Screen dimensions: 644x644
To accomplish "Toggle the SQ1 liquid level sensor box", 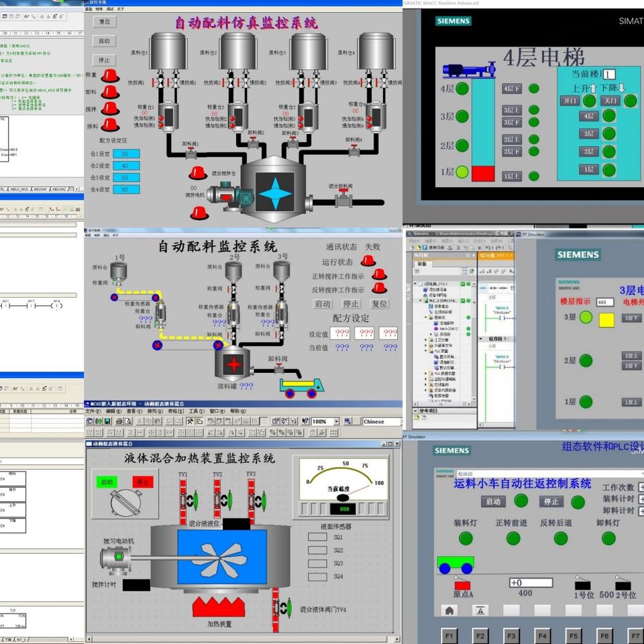I will 317,537.
